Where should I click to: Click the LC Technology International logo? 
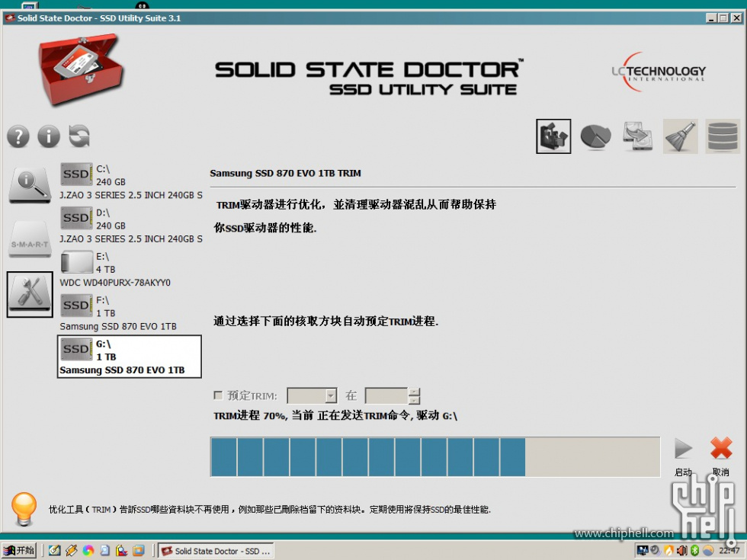pos(659,72)
